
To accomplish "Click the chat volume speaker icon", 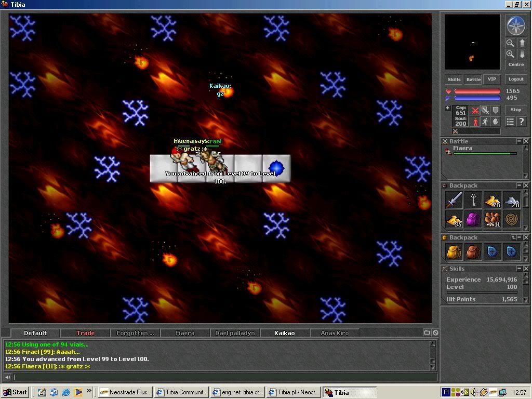I will (x=7, y=377).
